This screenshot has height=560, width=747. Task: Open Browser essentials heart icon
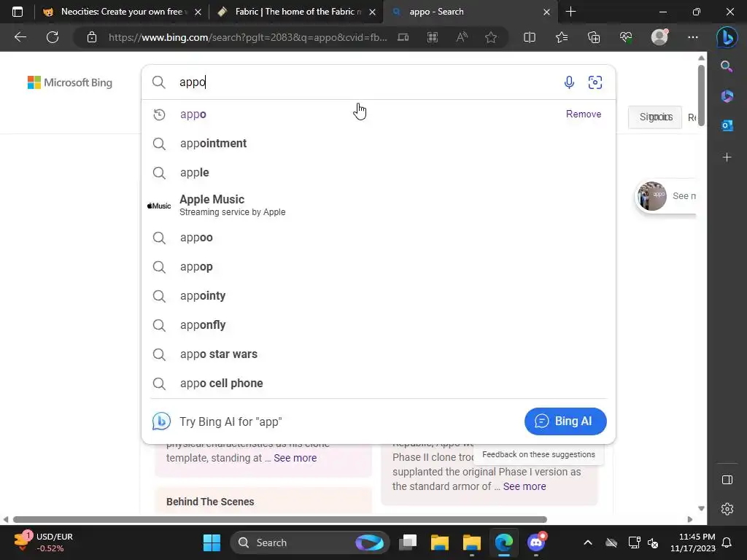click(x=626, y=37)
